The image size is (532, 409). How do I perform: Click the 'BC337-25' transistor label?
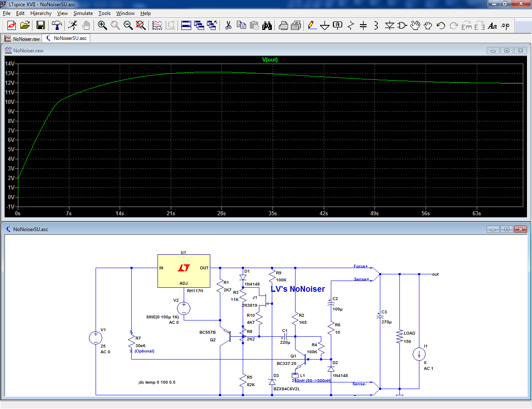click(287, 363)
